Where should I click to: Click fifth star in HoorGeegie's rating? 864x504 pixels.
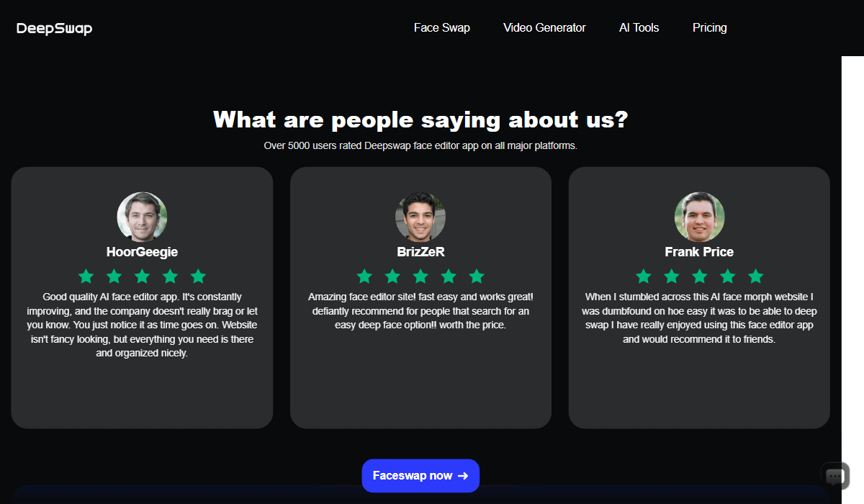click(198, 276)
